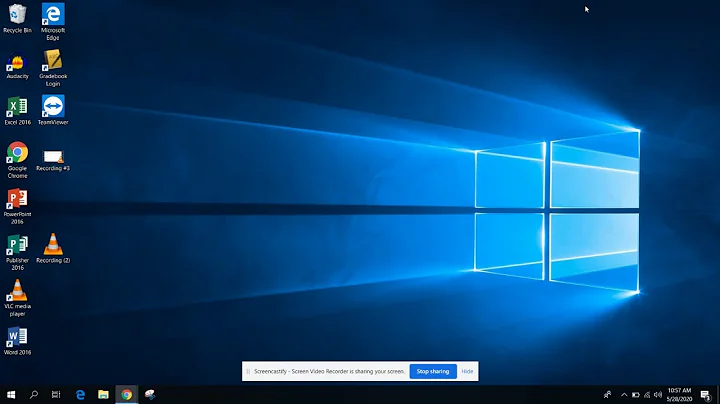Viewport: 720px width, 404px height.
Task: Select the Gradebook Login desktop shortcut
Action: pyautogui.click(x=53, y=68)
